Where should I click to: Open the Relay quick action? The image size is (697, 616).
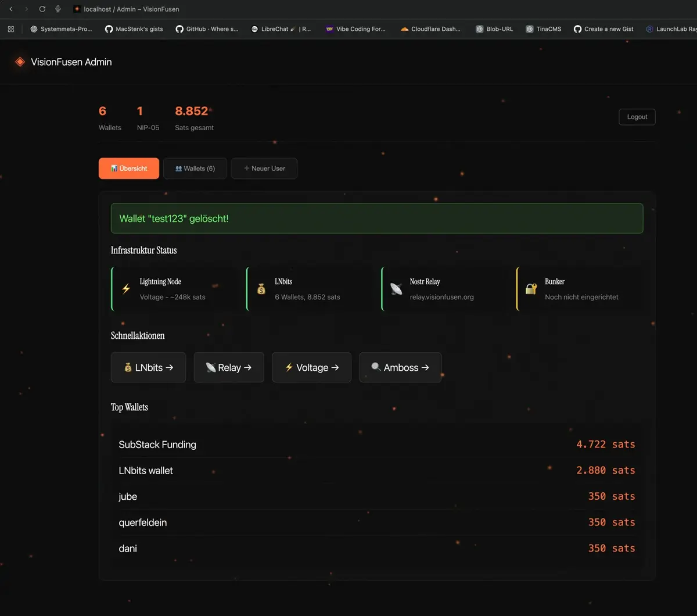click(229, 367)
